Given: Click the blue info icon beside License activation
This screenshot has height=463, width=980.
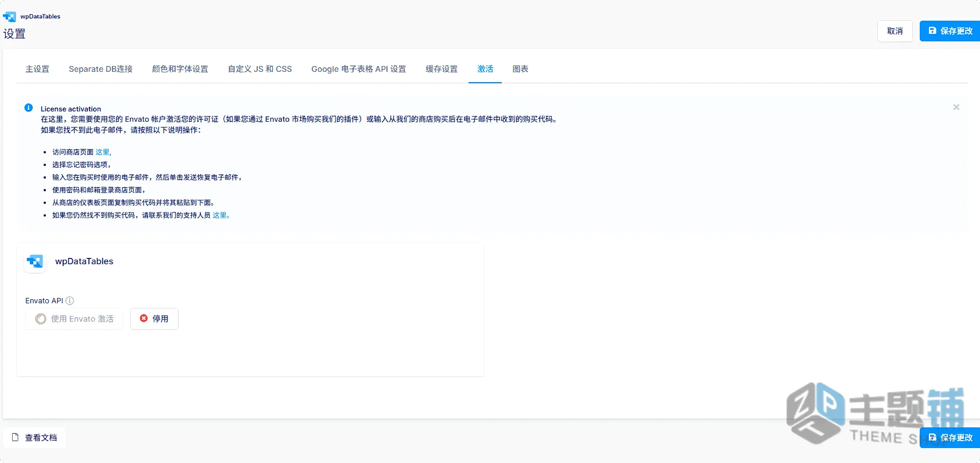Looking at the screenshot, I should [x=29, y=108].
